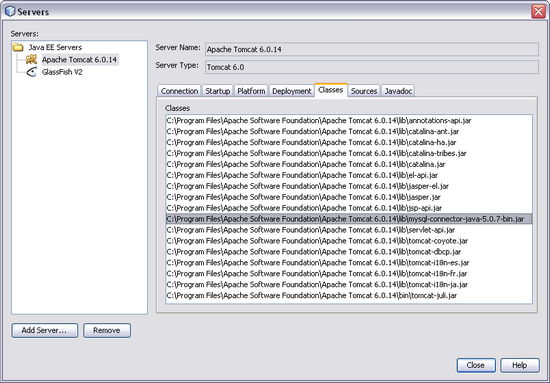Switch to the Startup tab
This screenshot has height=383, width=550.
217,91
